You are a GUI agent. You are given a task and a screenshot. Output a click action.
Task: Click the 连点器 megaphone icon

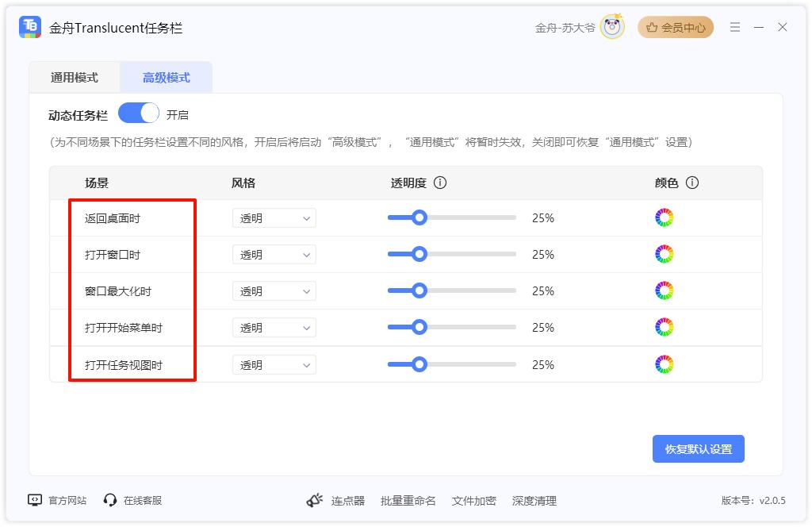click(315, 500)
